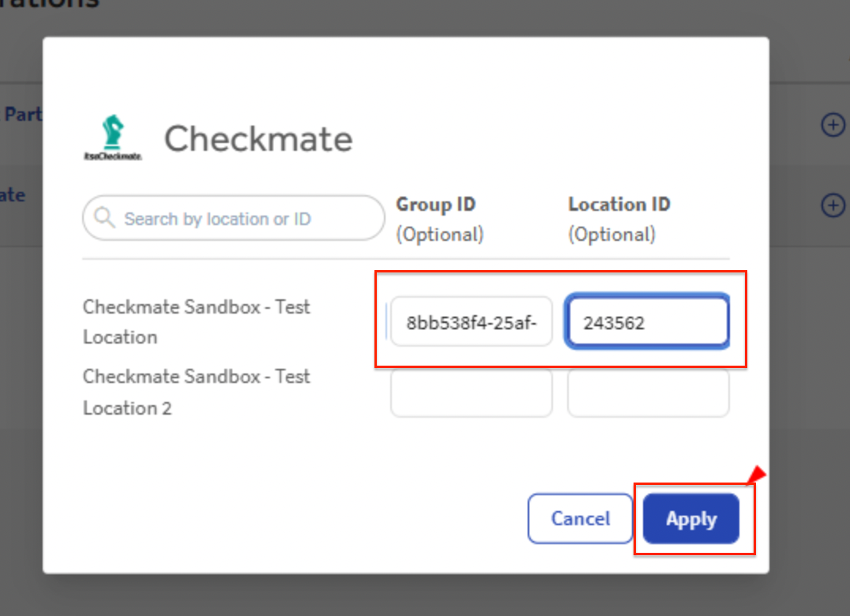Click the Group ID (Optional) column header
Viewport: 850px width, 616px height.
440,219
